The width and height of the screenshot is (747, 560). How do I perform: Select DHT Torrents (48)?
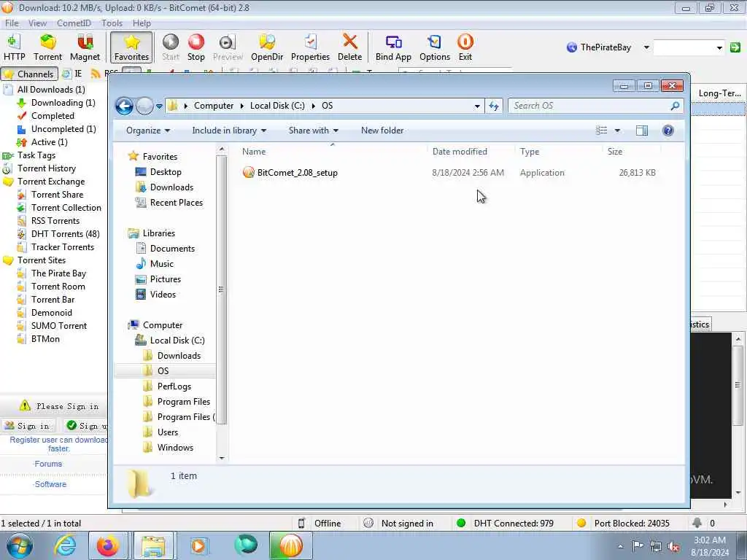click(65, 234)
